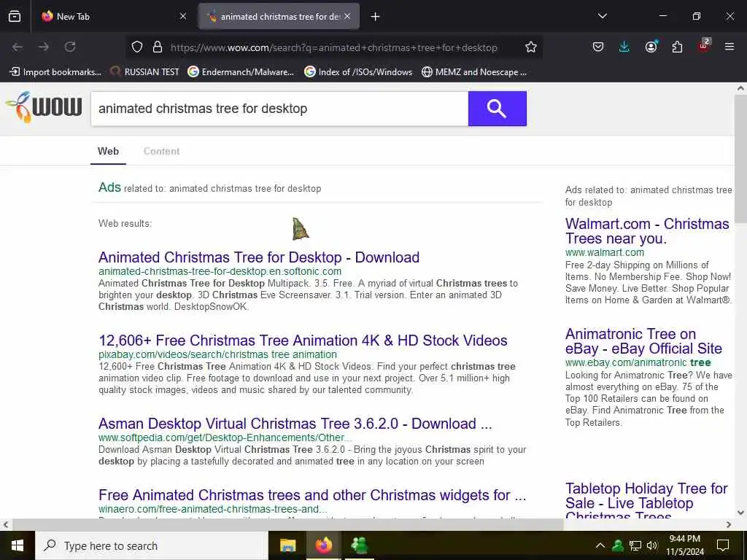Select animated christmas tree search tab
This screenshot has width=747, height=560.
(x=279, y=16)
